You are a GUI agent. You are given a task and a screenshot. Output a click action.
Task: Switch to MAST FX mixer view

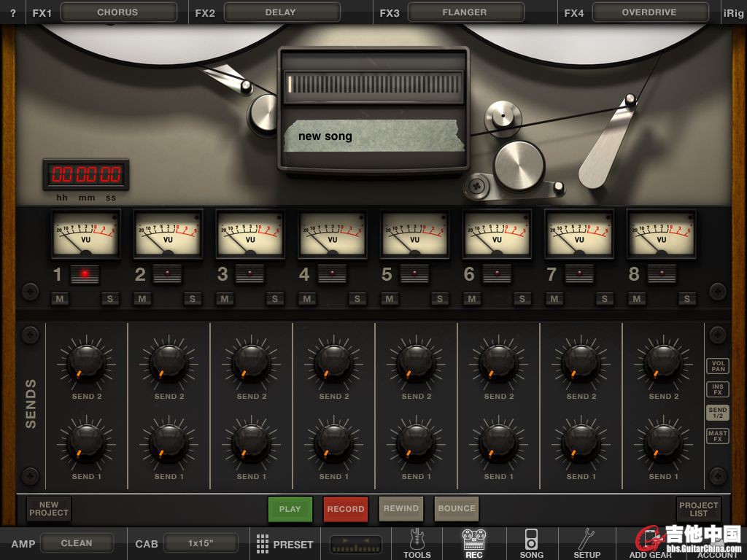[x=718, y=436]
